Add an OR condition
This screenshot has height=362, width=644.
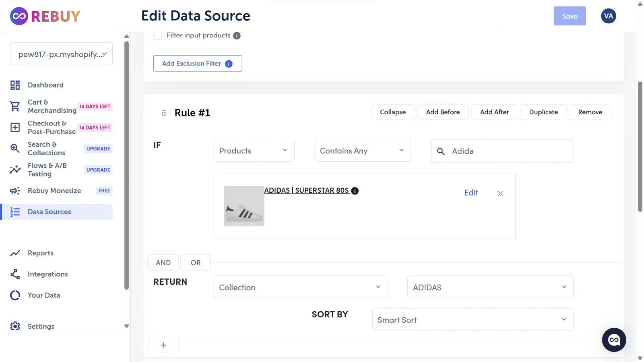point(195,263)
